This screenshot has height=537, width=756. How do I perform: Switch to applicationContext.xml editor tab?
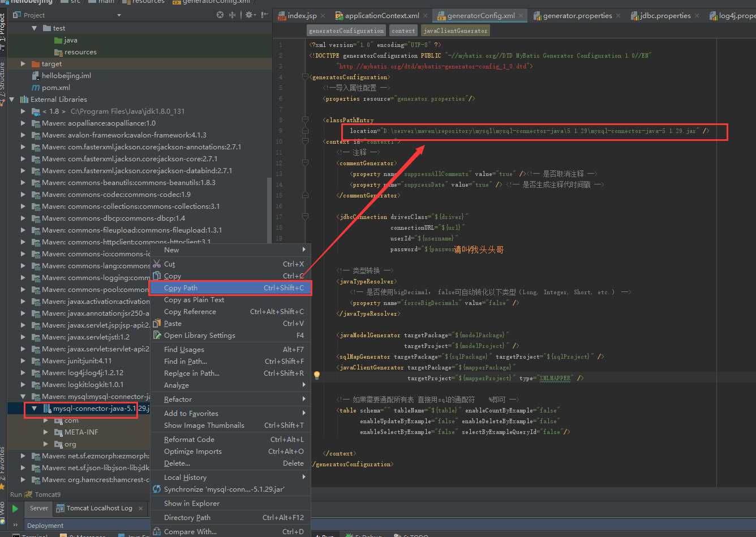(x=381, y=16)
